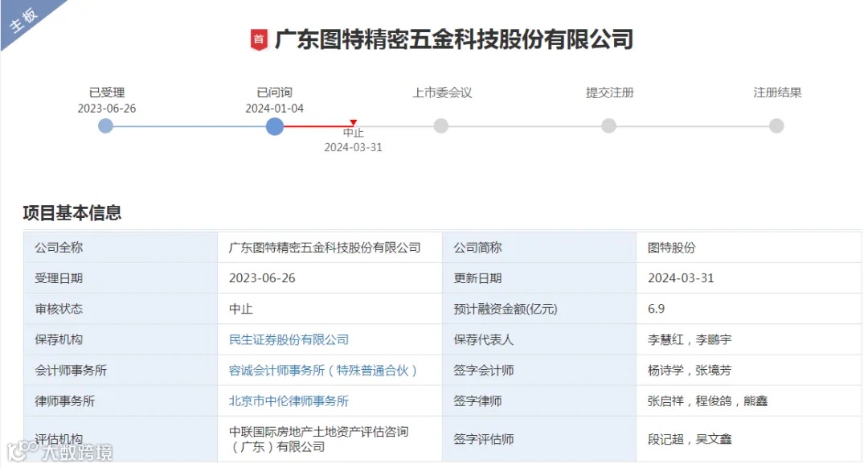Click the 上市委会议 stage label text
The image size is (868, 468).
442,92
